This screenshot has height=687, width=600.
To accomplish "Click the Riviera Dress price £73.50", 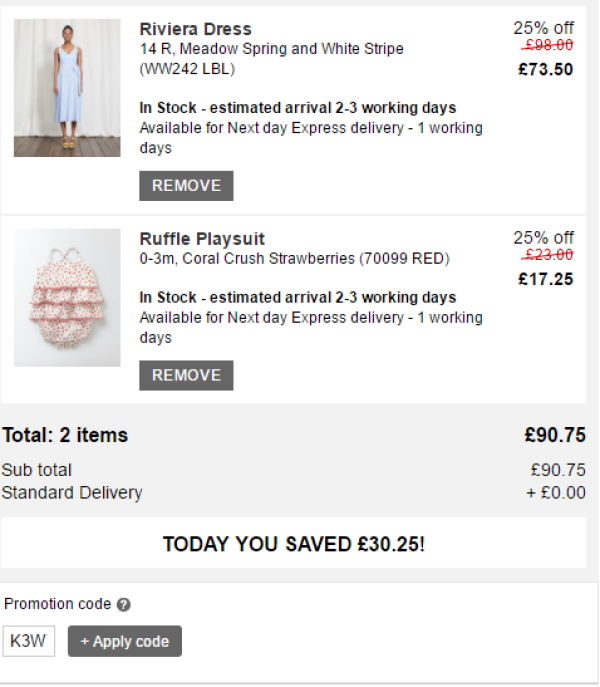I will point(546,70).
